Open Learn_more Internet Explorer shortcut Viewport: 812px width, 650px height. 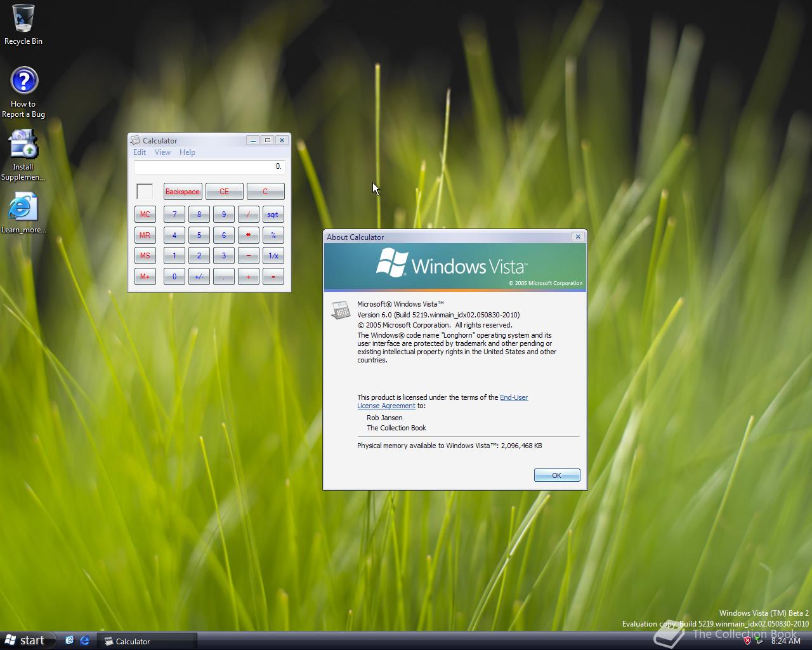point(23,213)
